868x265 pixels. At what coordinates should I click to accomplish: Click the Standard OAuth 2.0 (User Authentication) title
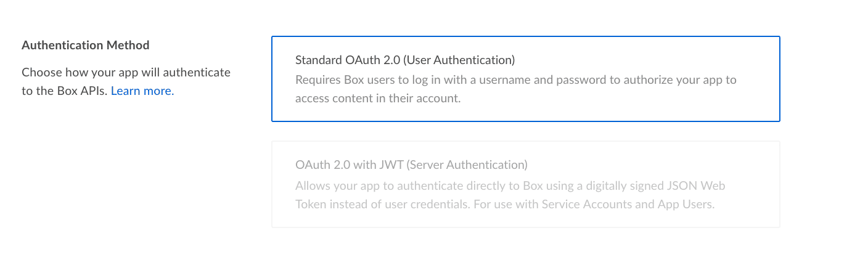(x=405, y=60)
